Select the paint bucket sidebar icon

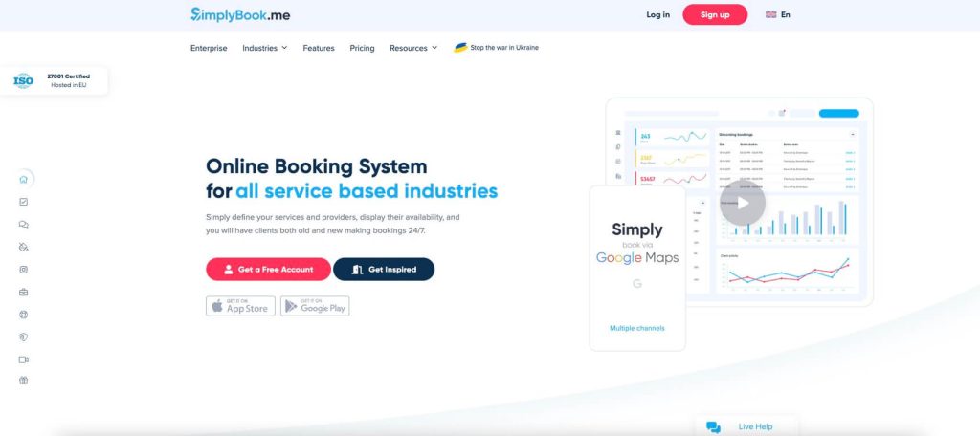click(24, 247)
